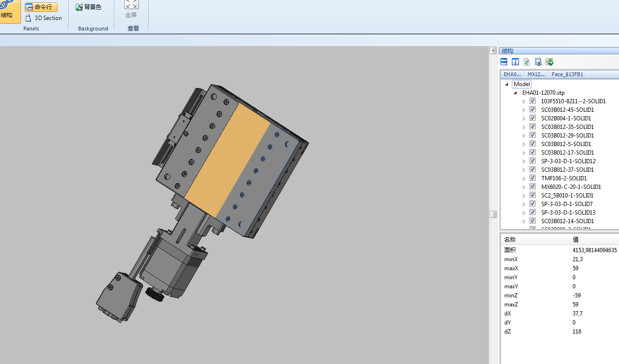Collapse the Model tree node
Viewport: 619px width, 364px height.
pyautogui.click(x=506, y=84)
